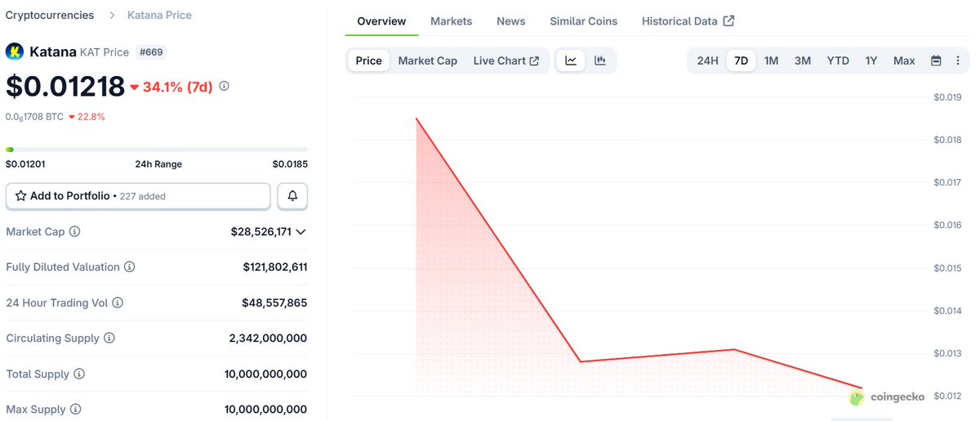Set chart range to 24H
Viewport: 980px width, 421px height.
[707, 60]
